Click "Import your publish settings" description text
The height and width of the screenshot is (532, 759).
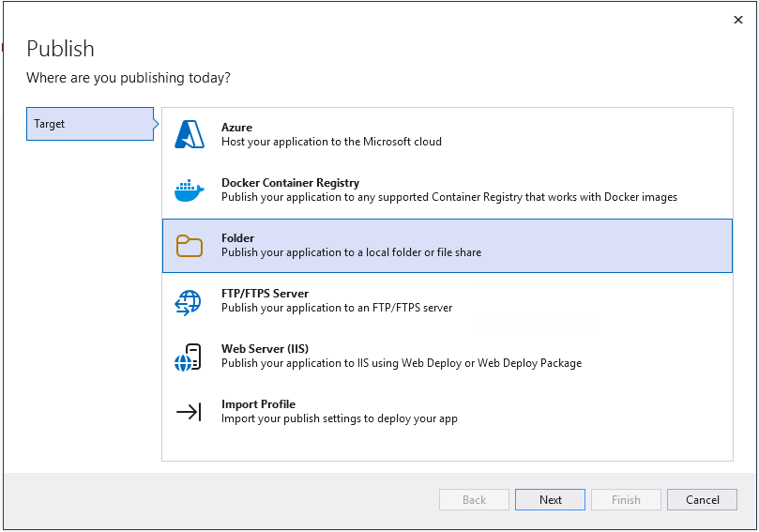coord(339,418)
